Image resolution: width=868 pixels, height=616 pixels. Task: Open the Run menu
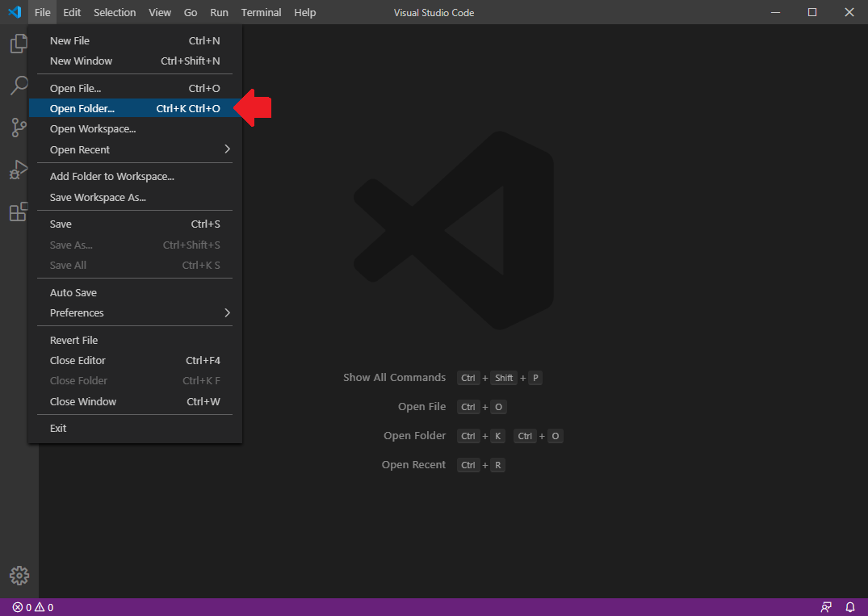click(x=219, y=12)
